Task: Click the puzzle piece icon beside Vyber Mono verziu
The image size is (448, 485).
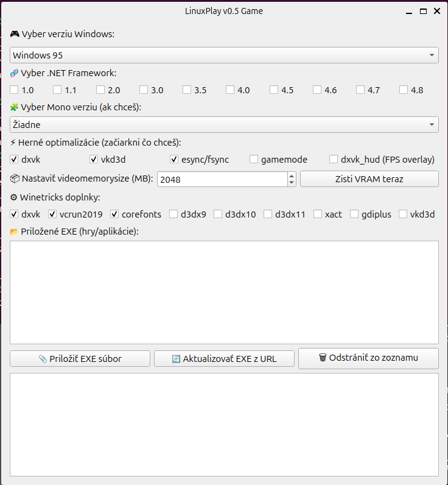Action: click(14, 107)
